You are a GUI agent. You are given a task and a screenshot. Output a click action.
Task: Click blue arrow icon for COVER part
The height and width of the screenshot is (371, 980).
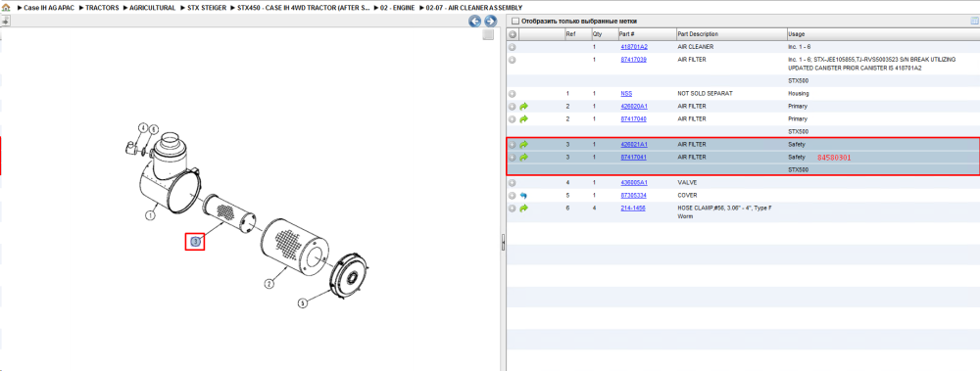click(523, 196)
